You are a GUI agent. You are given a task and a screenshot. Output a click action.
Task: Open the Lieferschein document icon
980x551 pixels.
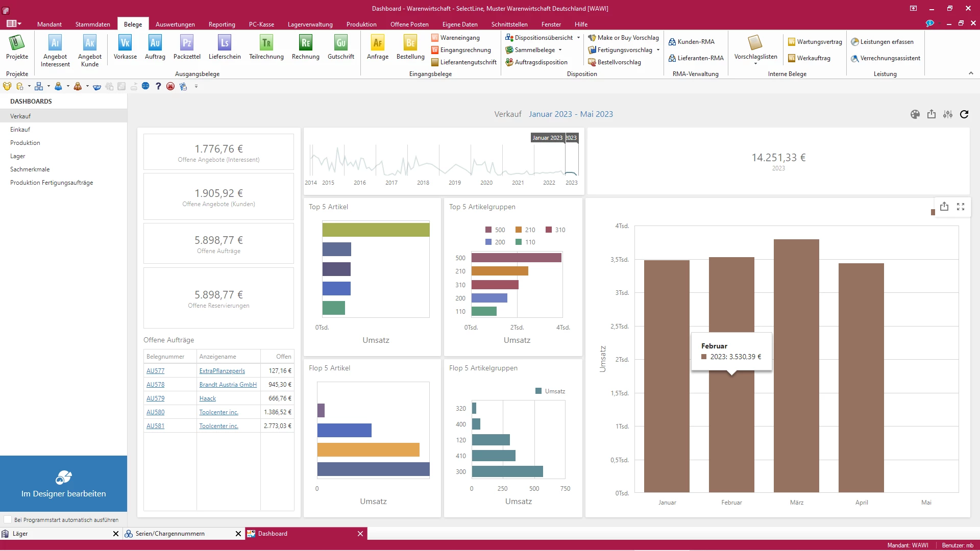pyautogui.click(x=225, y=47)
